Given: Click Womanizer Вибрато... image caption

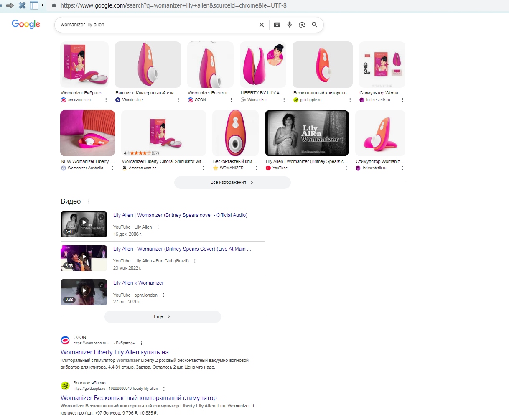Looking at the screenshot, I should click(x=83, y=93).
